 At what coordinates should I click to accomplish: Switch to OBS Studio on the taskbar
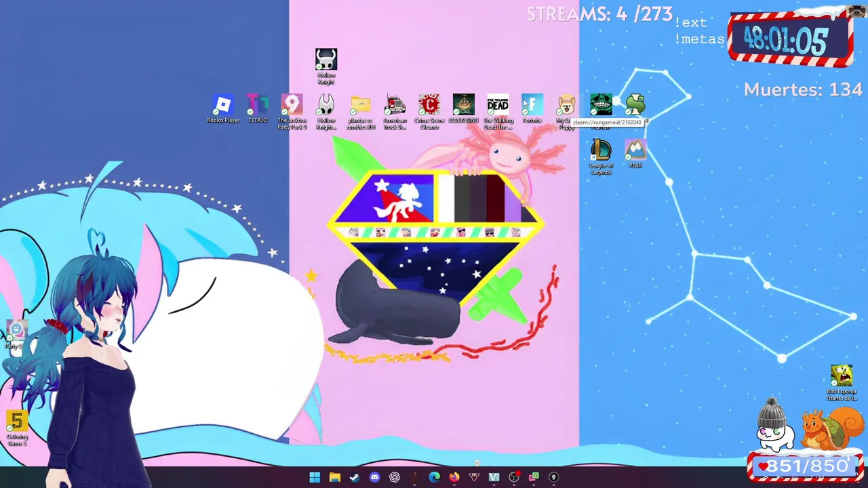(514, 477)
